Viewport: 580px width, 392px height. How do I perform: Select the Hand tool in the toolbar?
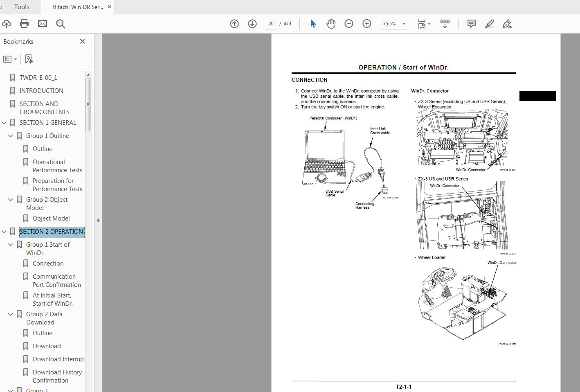coord(331,23)
